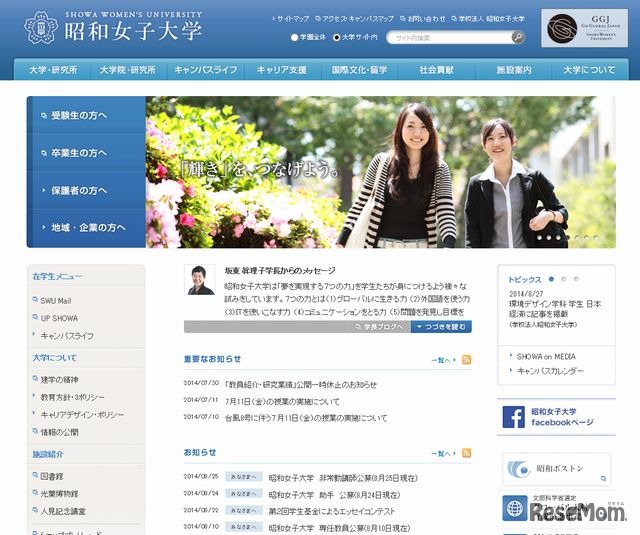
Task: Open SHOWA on MEDIA link
Action: (546, 357)
